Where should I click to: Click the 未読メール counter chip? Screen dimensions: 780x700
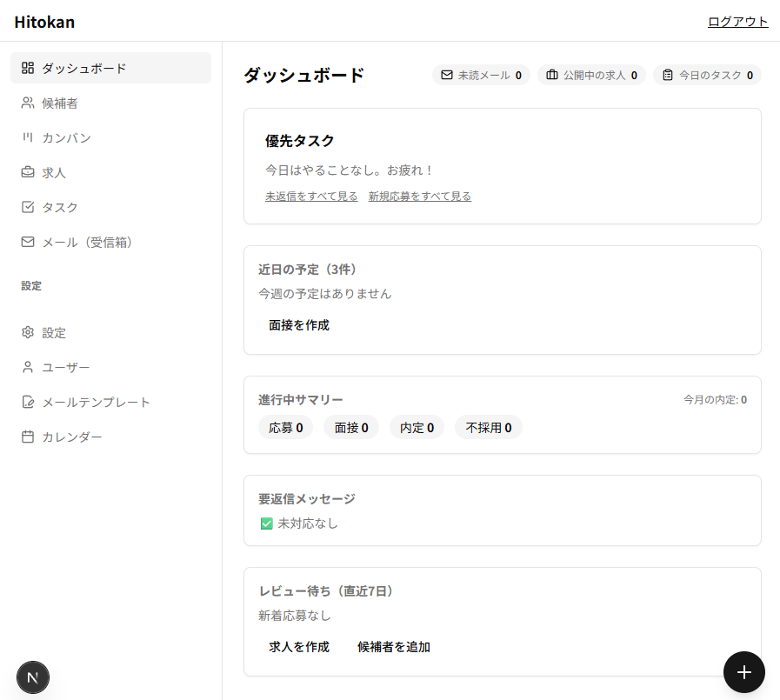tap(481, 75)
